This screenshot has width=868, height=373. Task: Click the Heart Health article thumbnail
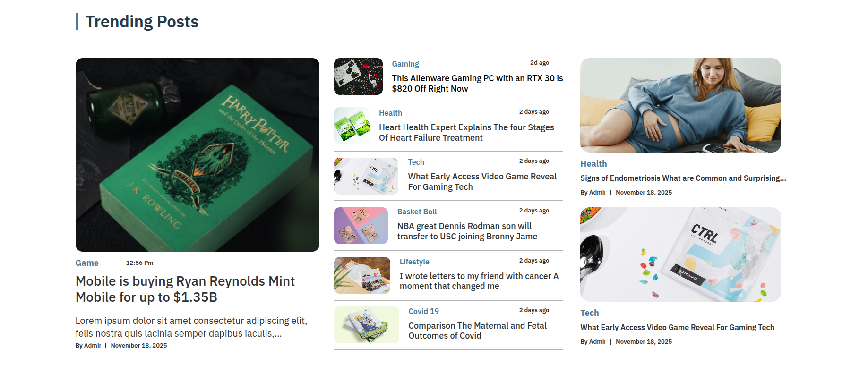pyautogui.click(x=352, y=126)
